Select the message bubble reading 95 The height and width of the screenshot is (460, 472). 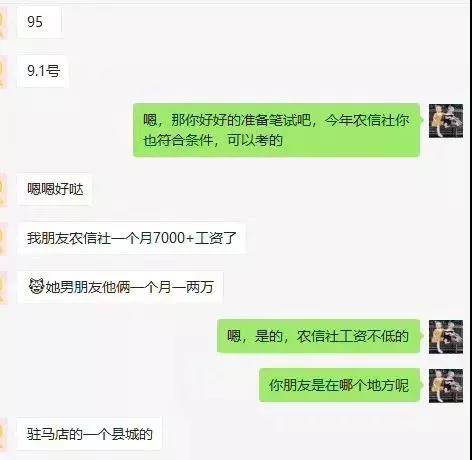(x=39, y=22)
